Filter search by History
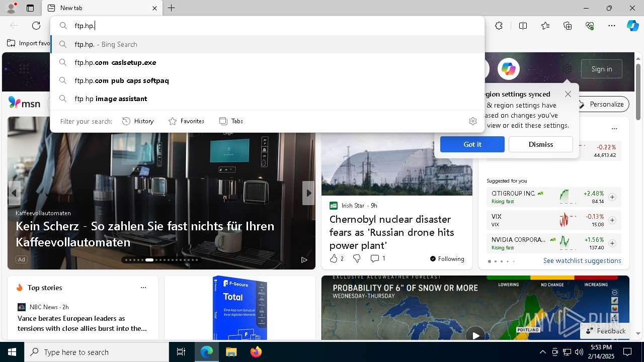Viewport: 644px width, 362px height. [138, 121]
